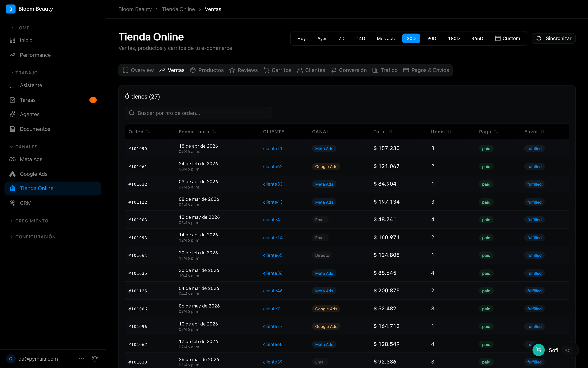Click the Google Ads badge on order #101061
Screen dimensions: 588x368
[326, 166]
